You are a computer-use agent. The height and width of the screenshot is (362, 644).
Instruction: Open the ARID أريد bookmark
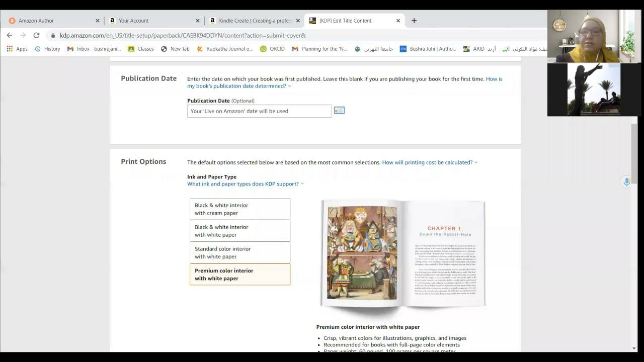click(479, 49)
